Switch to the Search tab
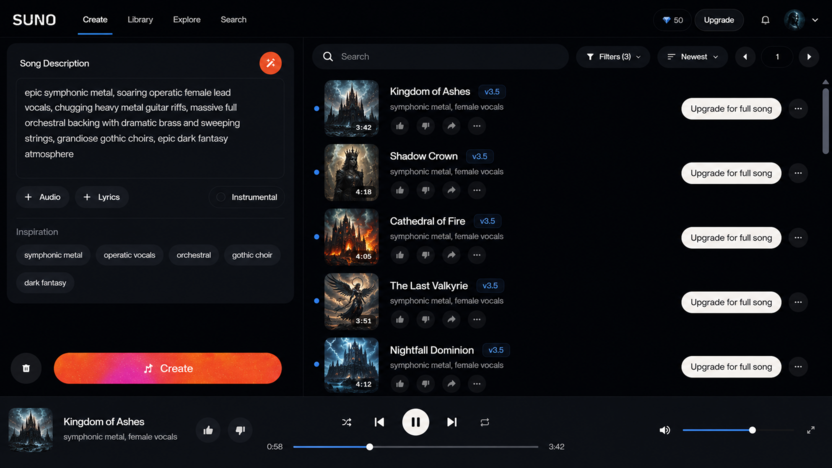Viewport: 832px width, 468px height. (x=233, y=20)
